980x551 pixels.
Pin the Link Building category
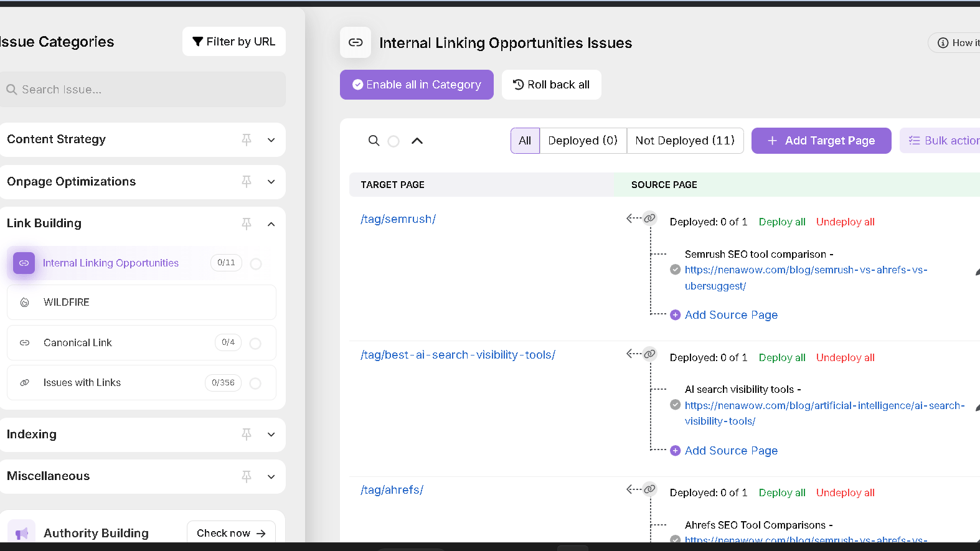[247, 224]
